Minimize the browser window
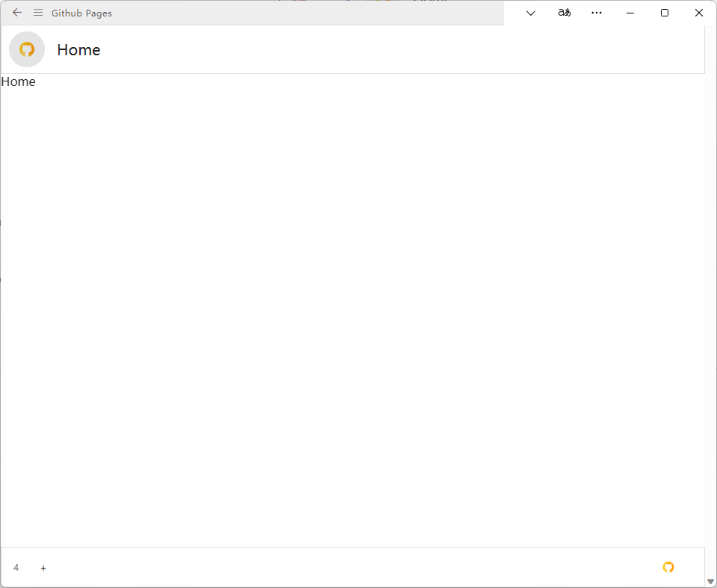The height and width of the screenshot is (588, 717). click(630, 13)
